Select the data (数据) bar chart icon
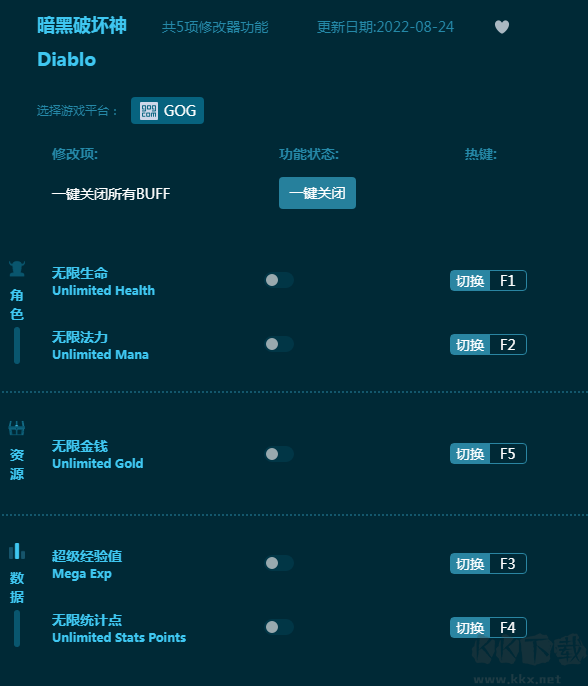588x686 pixels. (17, 551)
